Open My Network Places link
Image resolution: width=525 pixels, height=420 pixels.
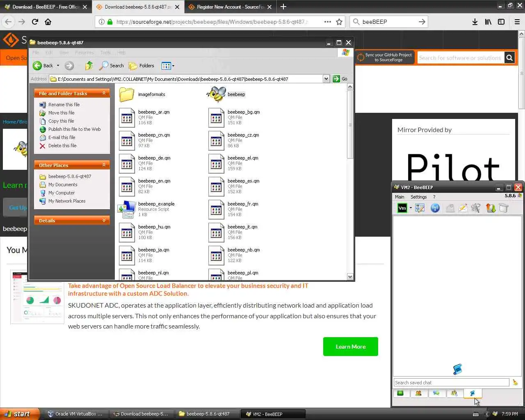[x=67, y=201]
